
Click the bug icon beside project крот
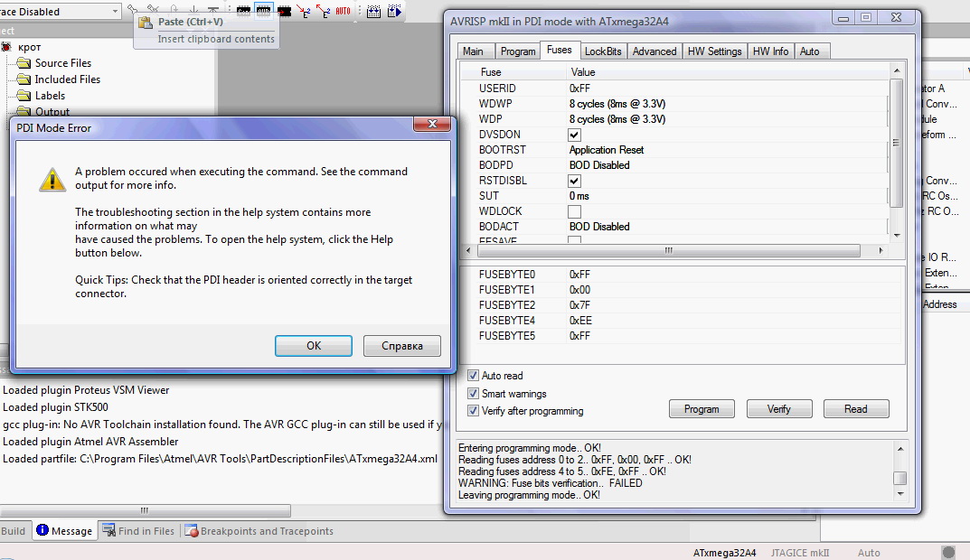pos(6,47)
